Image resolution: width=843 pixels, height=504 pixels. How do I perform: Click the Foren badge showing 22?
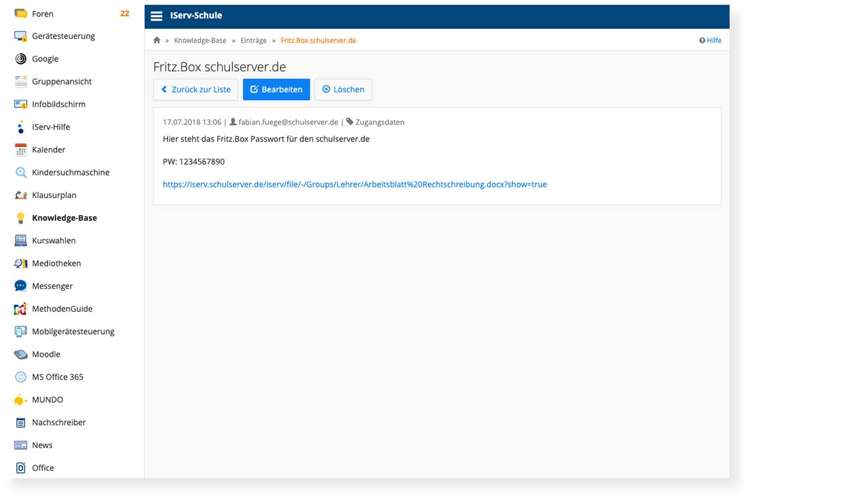tap(124, 14)
